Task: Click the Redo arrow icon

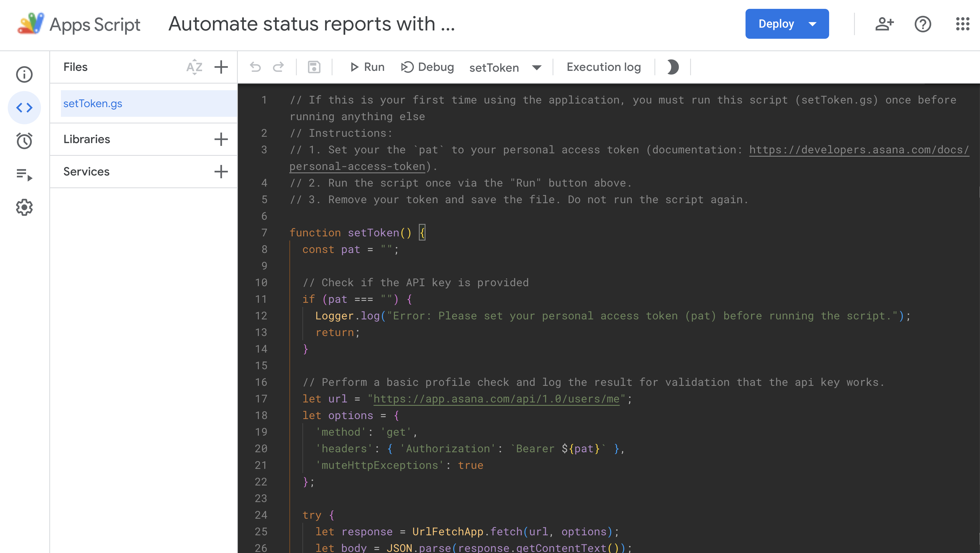Action: pyautogui.click(x=279, y=67)
